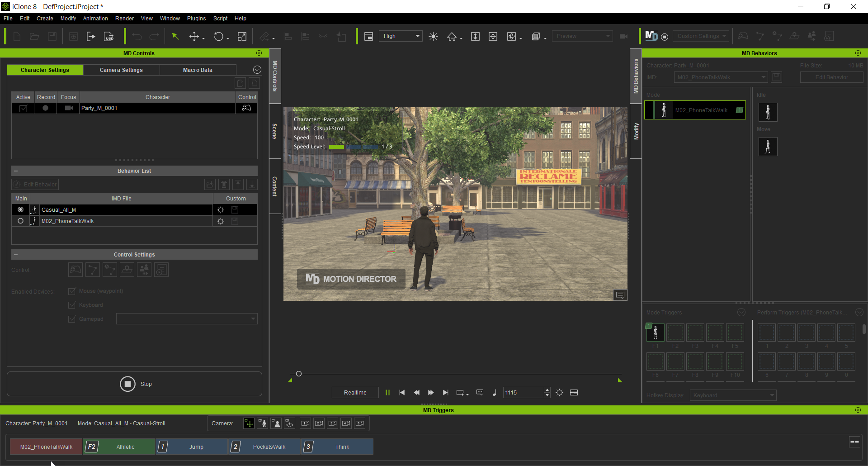The height and width of the screenshot is (466, 868).
Task: Open the Scene side tab
Action: (274, 131)
